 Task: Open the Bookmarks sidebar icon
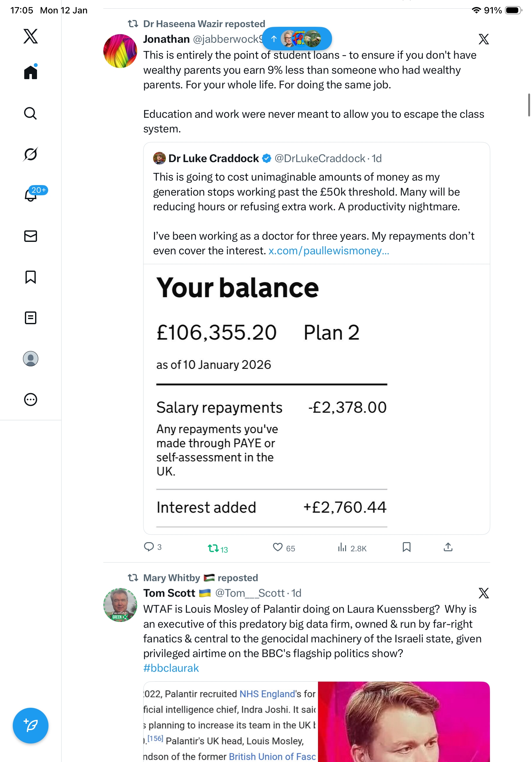pyautogui.click(x=31, y=277)
